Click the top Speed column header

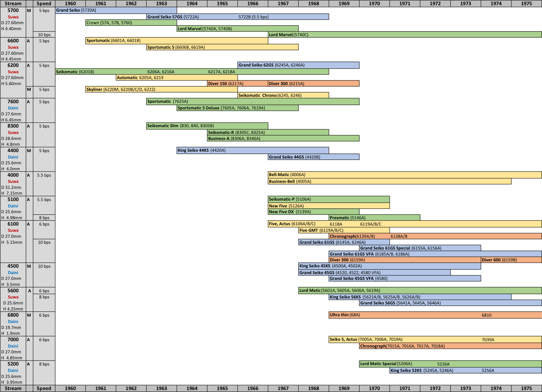coord(44,4)
